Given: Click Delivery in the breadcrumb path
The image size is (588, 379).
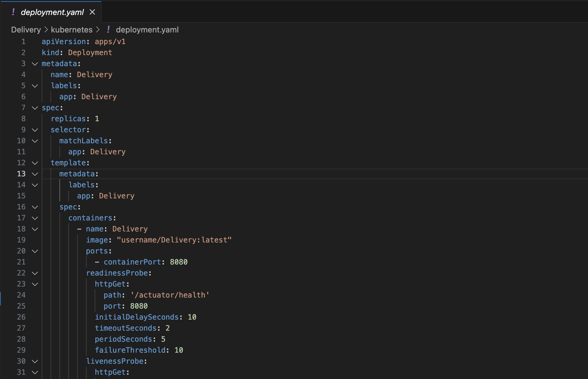Looking at the screenshot, I should click(26, 30).
